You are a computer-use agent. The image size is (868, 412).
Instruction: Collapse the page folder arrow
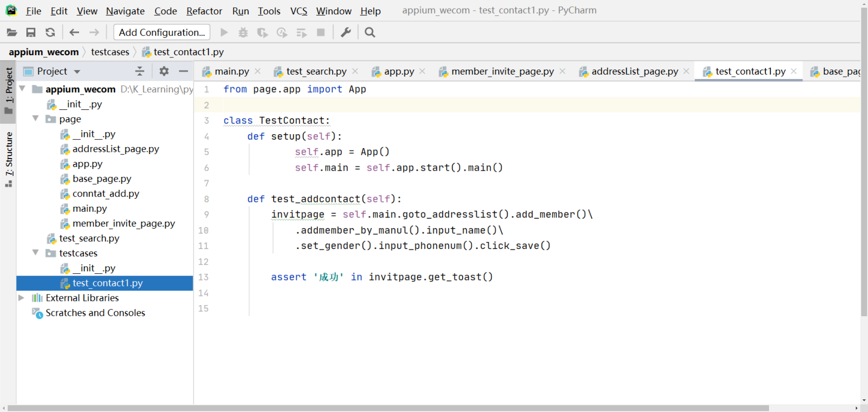click(x=36, y=119)
